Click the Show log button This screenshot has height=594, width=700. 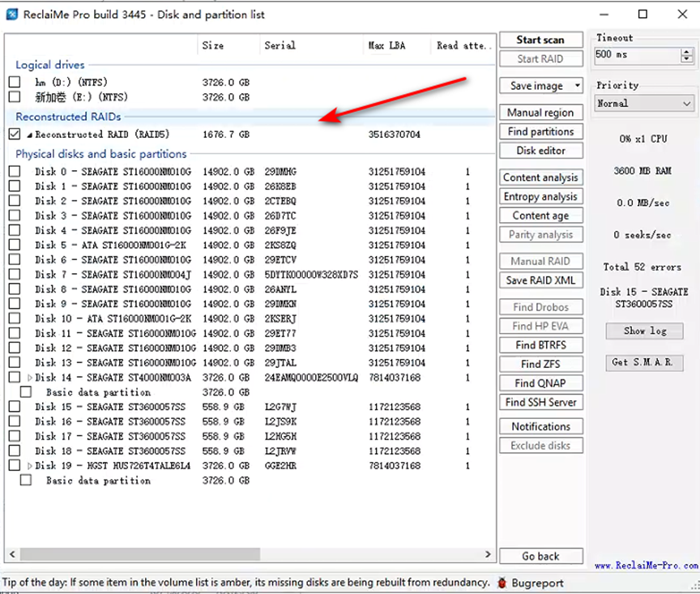pos(645,331)
